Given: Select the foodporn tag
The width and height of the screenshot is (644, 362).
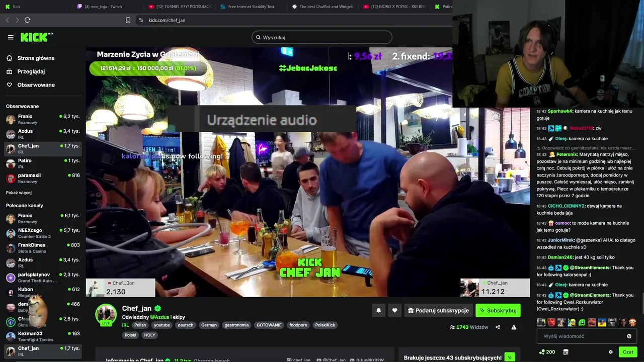Looking at the screenshot, I should tap(298, 325).
